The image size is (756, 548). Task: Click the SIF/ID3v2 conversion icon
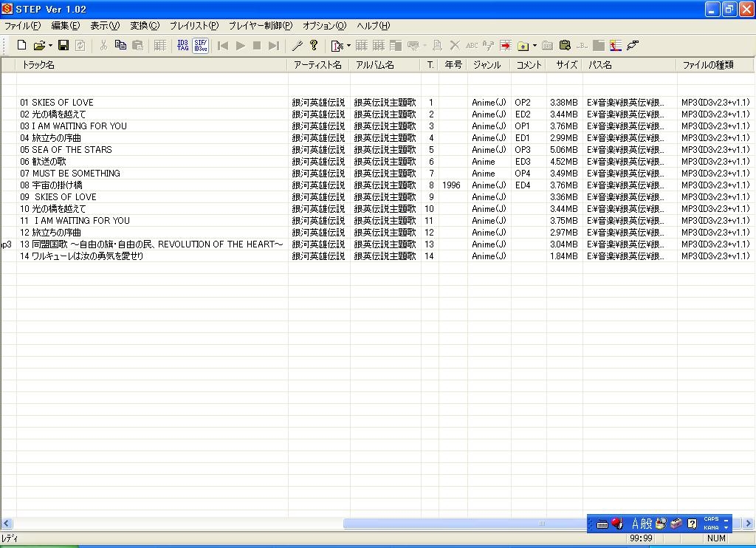click(200, 46)
